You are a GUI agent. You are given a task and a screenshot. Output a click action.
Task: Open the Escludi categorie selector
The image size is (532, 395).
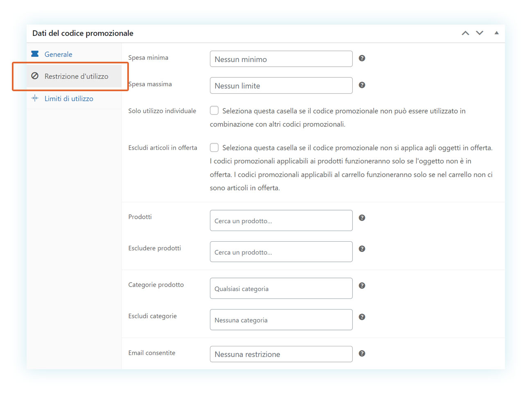tap(281, 320)
